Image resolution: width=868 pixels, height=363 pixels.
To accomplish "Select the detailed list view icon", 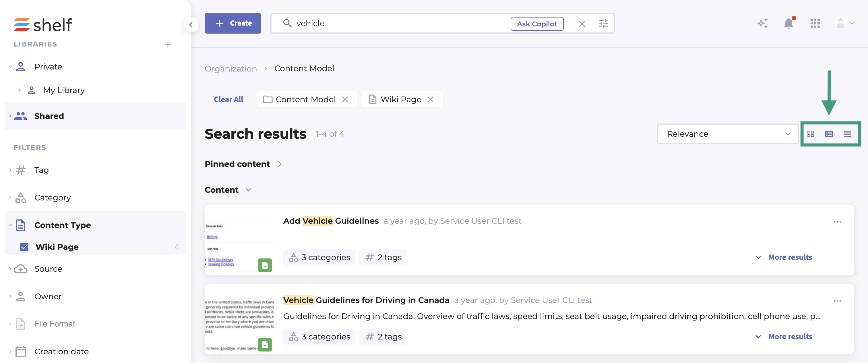I will click(829, 134).
